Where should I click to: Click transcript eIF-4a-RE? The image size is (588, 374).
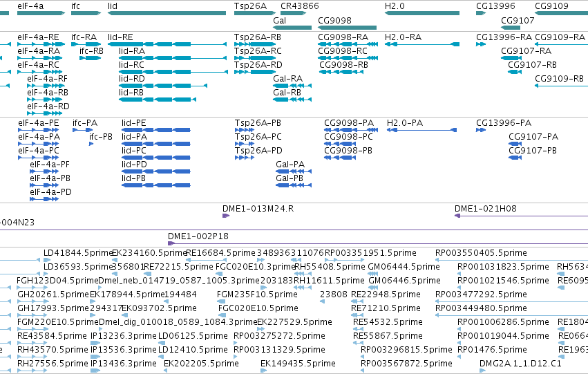[38, 37]
